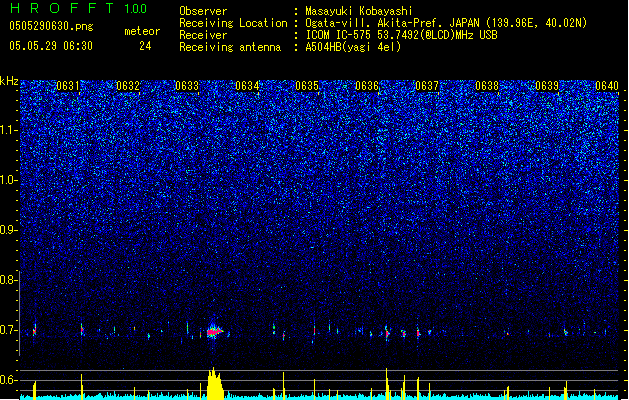Click the 0.9 kHz axis label
Image resolution: width=629 pixels, height=400 pixels.
point(9,230)
